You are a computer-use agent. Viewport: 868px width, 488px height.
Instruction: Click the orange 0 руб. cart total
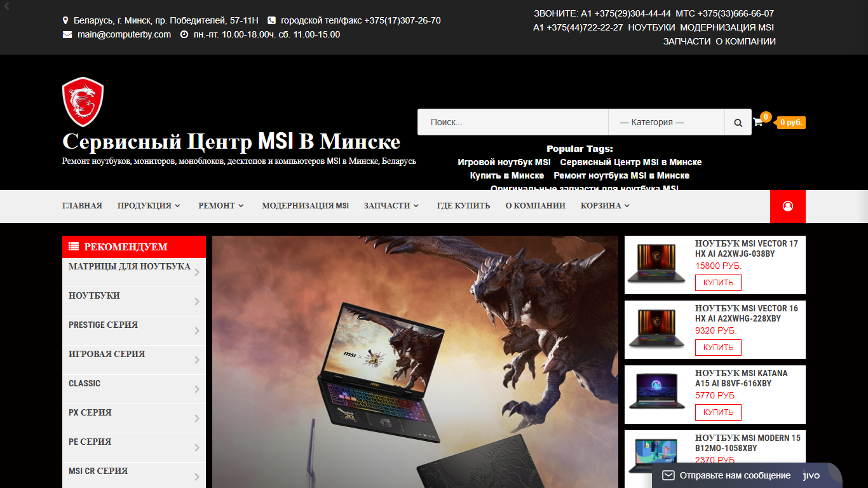(791, 123)
